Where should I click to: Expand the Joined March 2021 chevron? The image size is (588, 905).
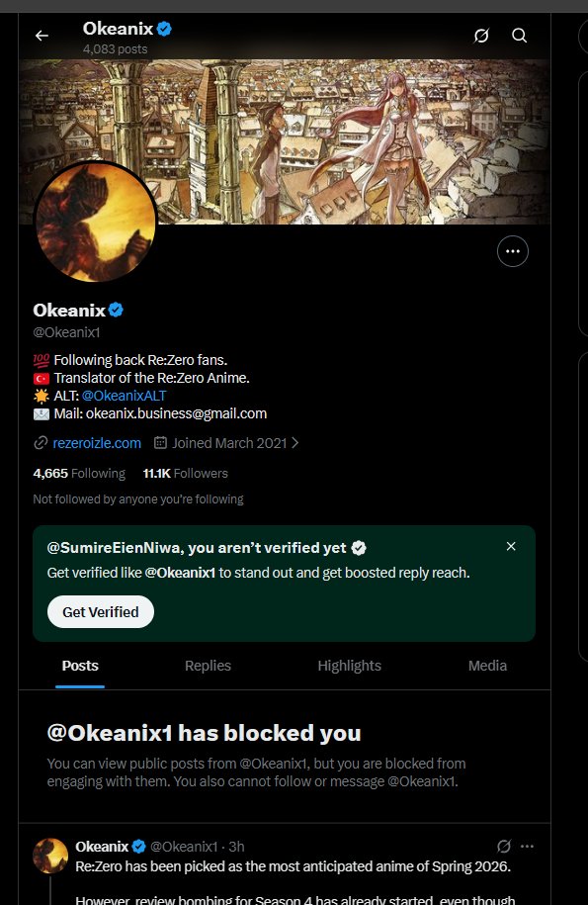pyautogui.click(x=295, y=443)
